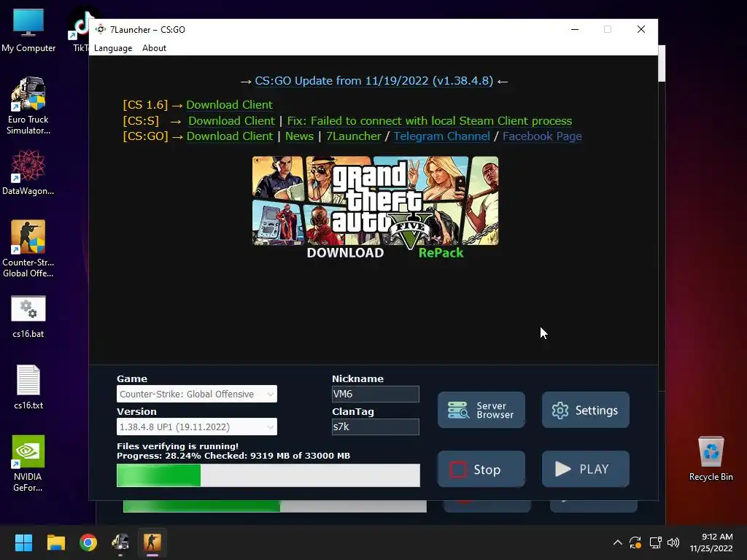Open the Language menu
747x560 pixels.
click(x=113, y=48)
